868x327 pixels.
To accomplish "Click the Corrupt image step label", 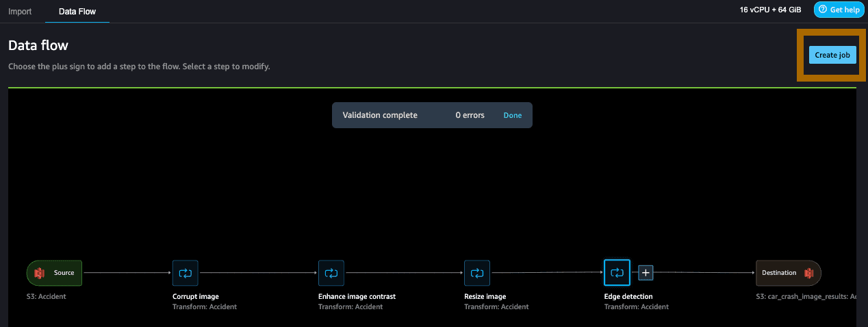I will click(196, 297).
